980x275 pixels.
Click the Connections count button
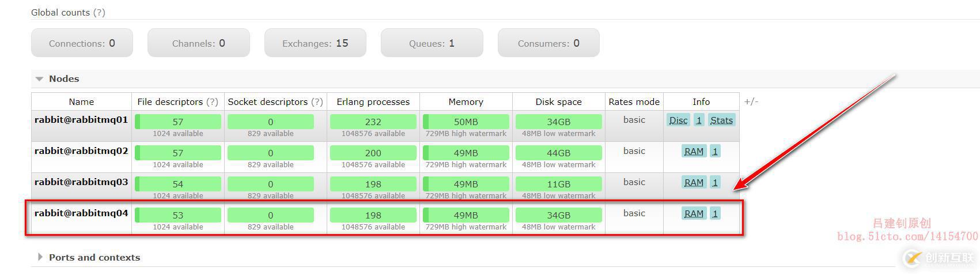click(82, 43)
